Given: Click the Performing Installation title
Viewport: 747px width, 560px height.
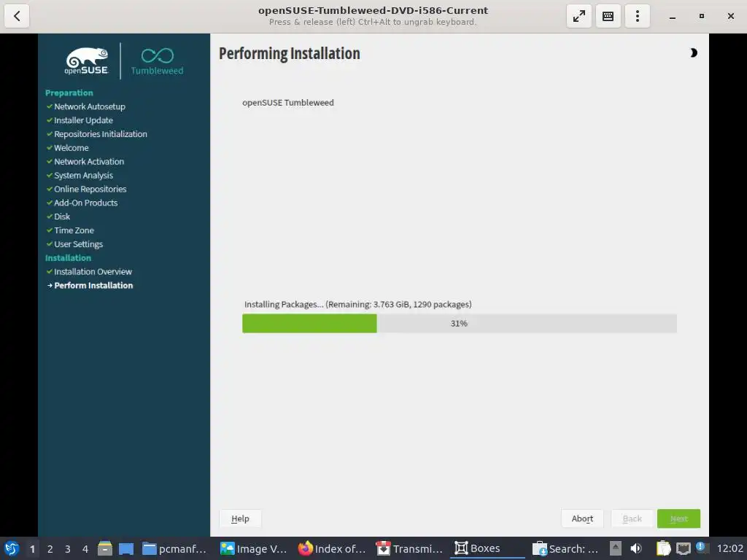Looking at the screenshot, I should 289,54.
